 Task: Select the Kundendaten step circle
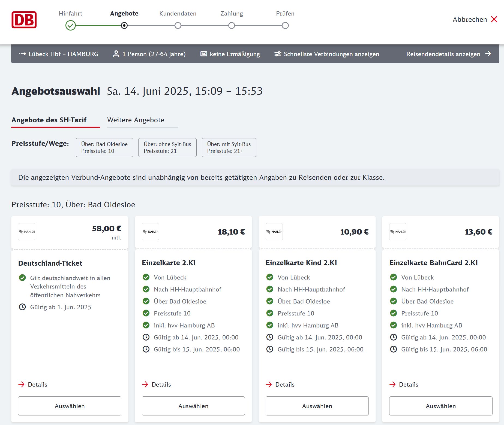(x=178, y=26)
